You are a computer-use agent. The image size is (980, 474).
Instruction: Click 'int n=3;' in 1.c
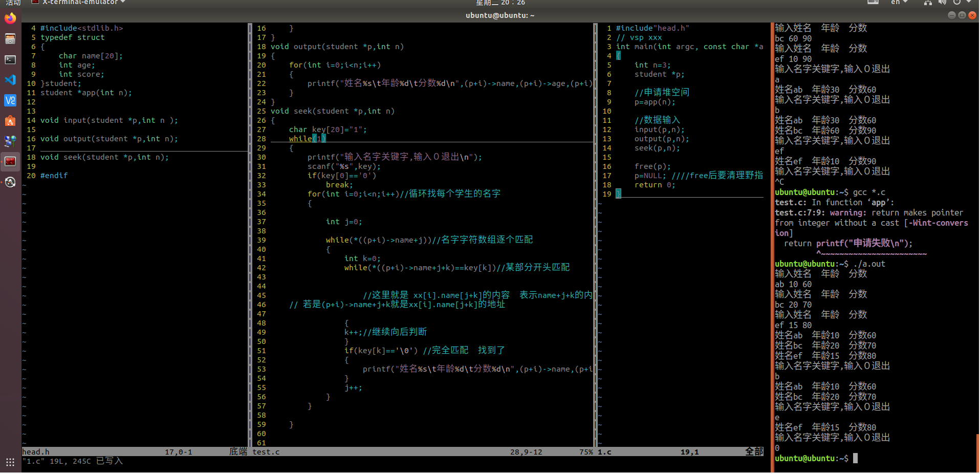tap(652, 65)
